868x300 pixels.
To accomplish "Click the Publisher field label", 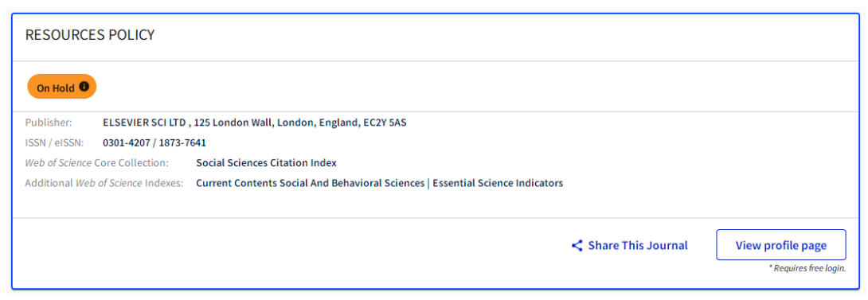I will click(49, 123).
